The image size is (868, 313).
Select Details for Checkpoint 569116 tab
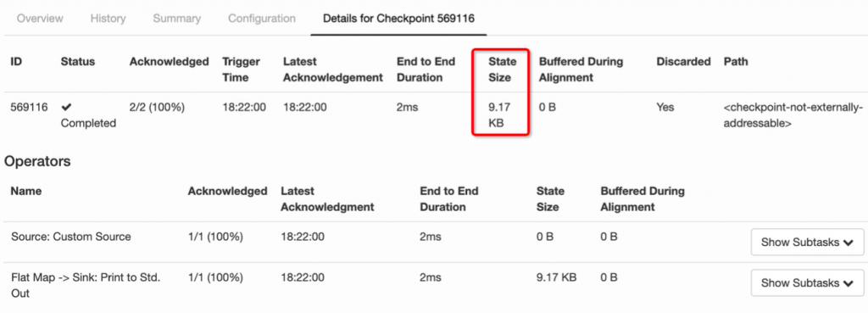pyautogui.click(x=398, y=19)
